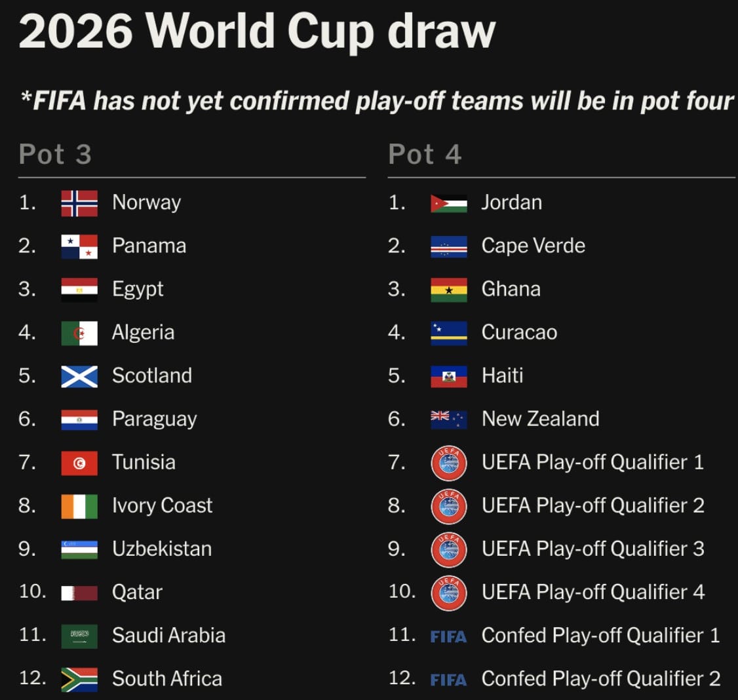Click the South Africa flag icon
Screen dimensions: 738x700
[x=79, y=679]
